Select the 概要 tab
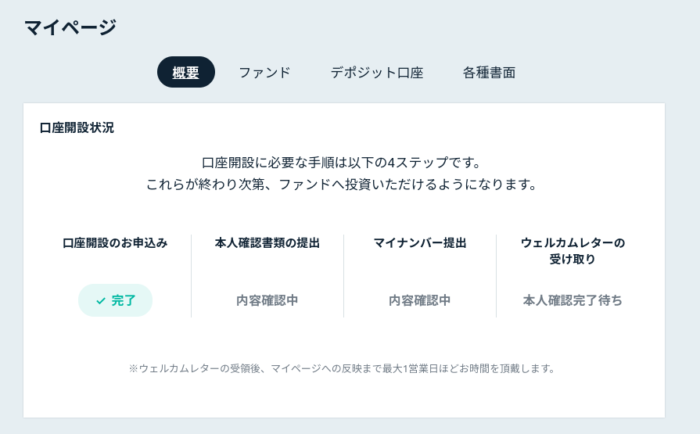 click(x=186, y=72)
